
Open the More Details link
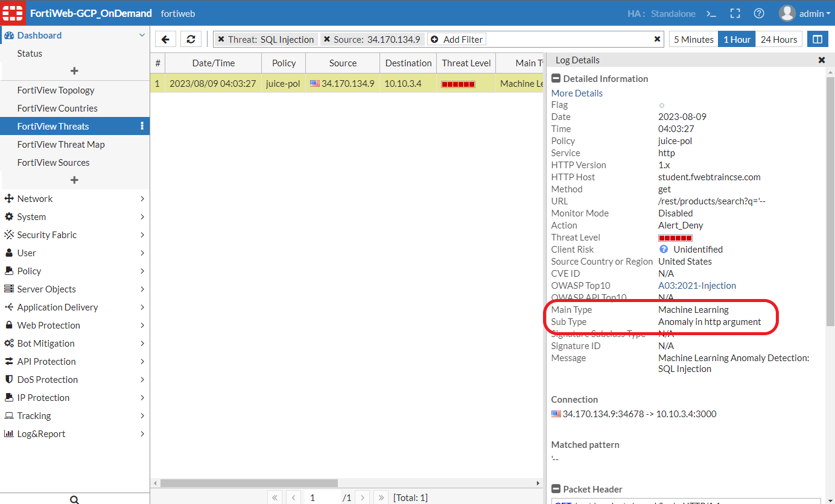pyautogui.click(x=577, y=93)
